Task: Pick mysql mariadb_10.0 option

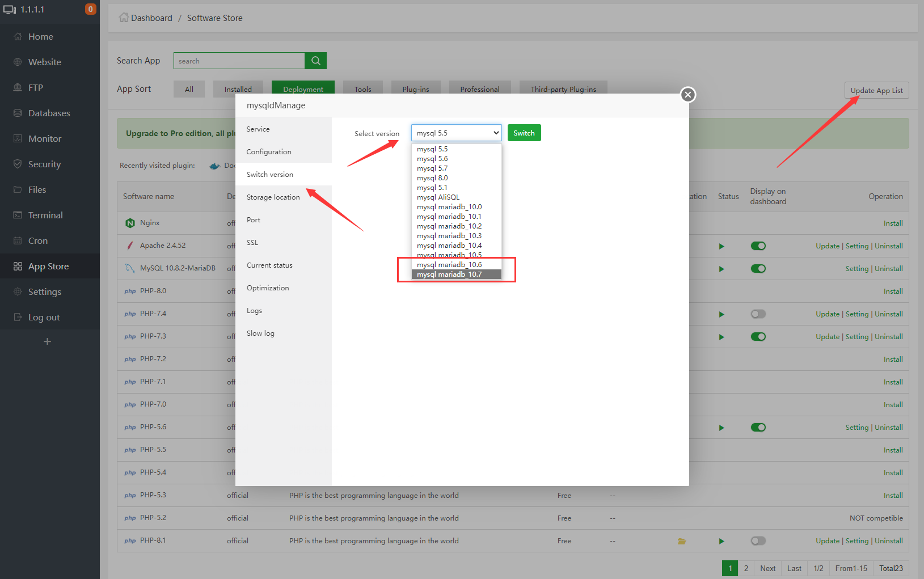Action: (x=457, y=207)
